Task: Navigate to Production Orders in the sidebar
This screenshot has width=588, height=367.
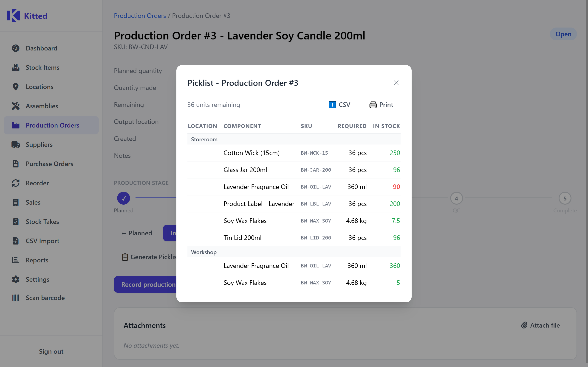Action: pyautogui.click(x=51, y=125)
